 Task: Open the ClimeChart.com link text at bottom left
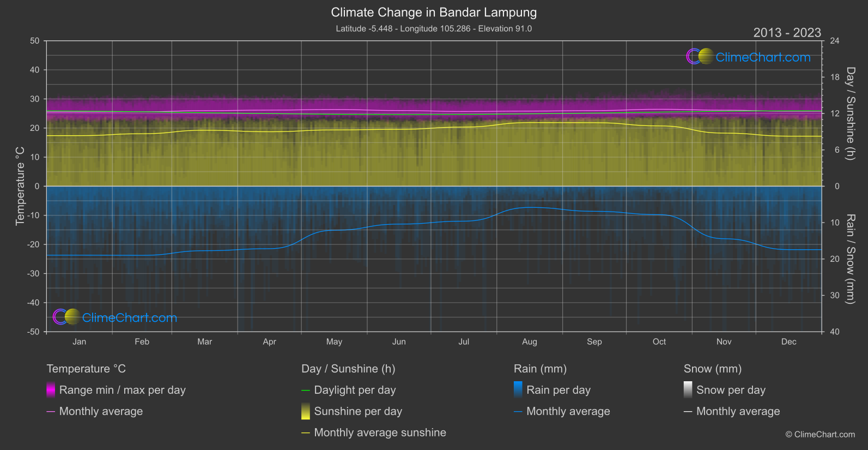click(130, 317)
